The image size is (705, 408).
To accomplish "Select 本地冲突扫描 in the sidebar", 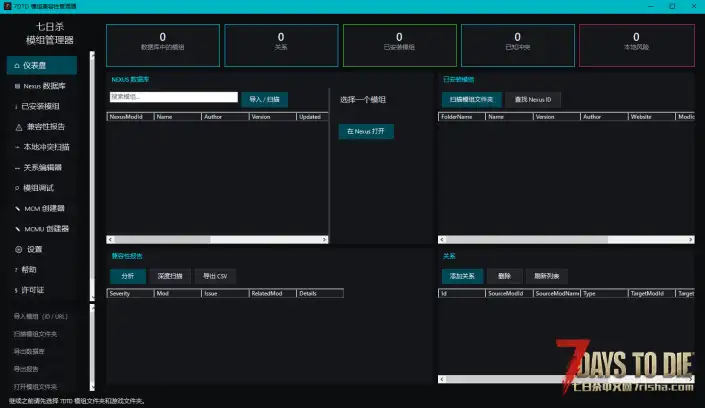I will pos(42,147).
